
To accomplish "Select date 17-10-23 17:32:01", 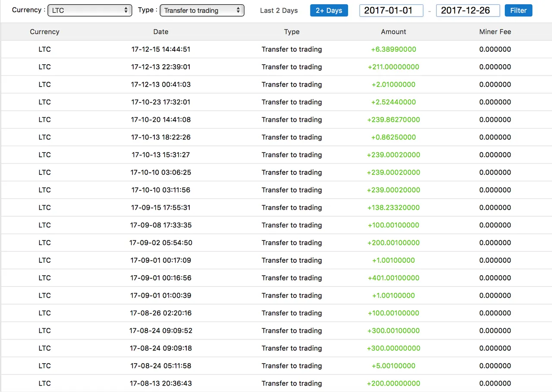I will coord(161,102).
